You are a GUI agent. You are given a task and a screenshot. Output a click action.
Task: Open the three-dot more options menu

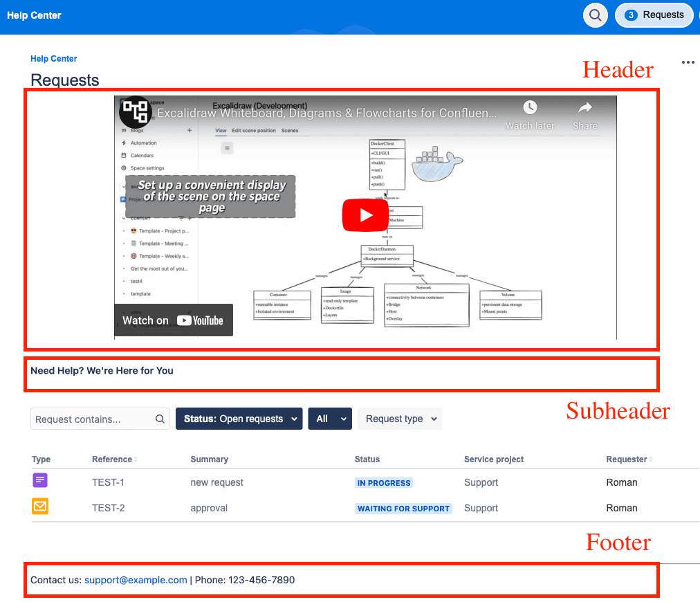(688, 62)
